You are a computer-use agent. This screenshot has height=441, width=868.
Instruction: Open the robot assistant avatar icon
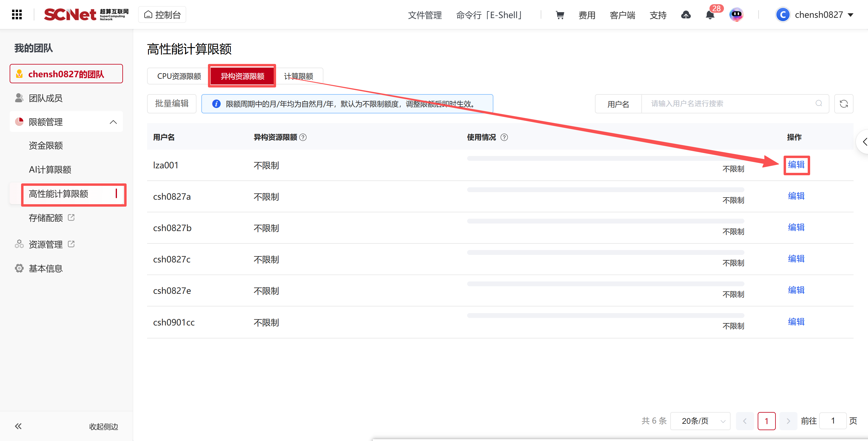(736, 14)
